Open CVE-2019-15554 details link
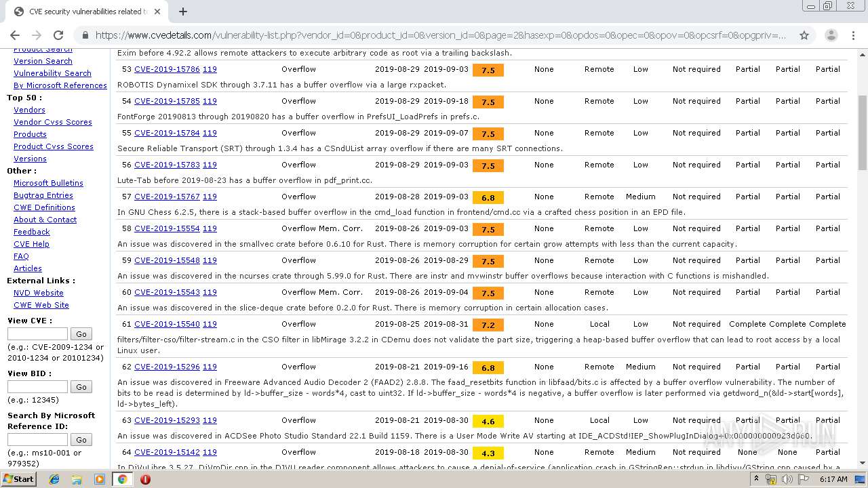The height and width of the screenshot is (488, 868). point(167,228)
